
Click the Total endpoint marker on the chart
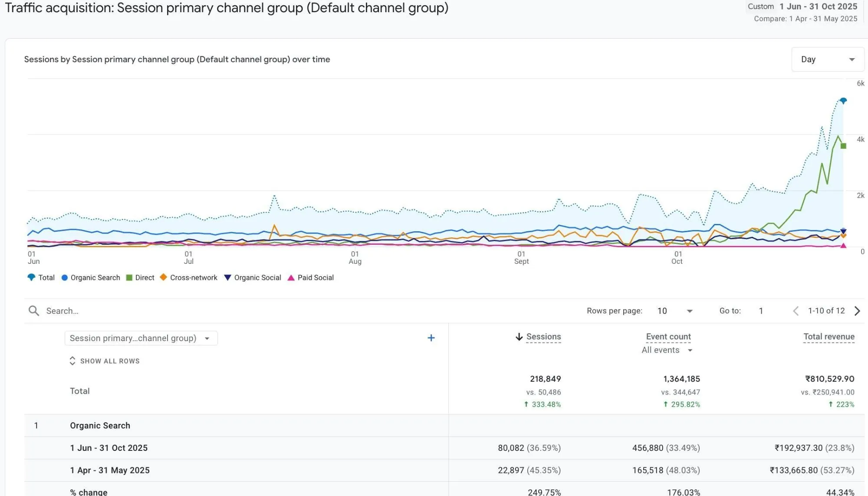(843, 101)
